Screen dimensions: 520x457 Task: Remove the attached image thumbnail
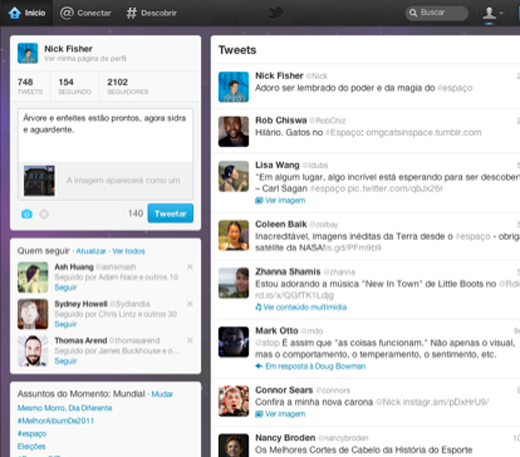pos(50,169)
